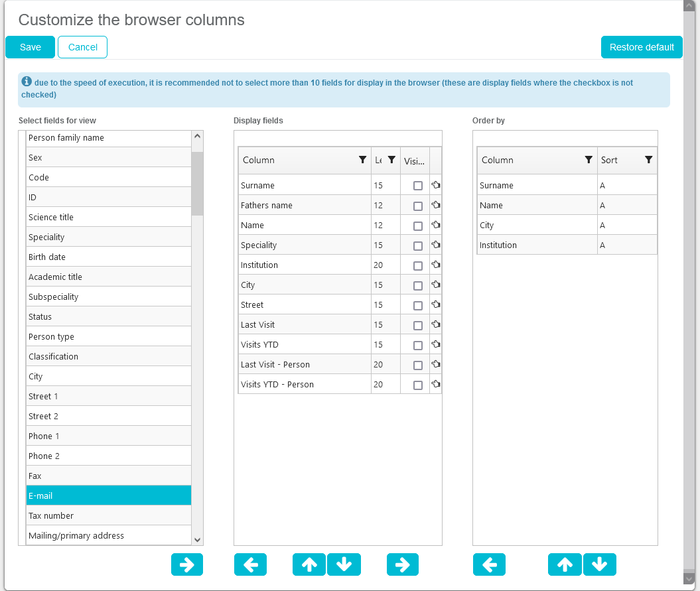Image resolution: width=700 pixels, height=591 pixels.
Task: Move display field down with down arrow
Action: click(344, 564)
